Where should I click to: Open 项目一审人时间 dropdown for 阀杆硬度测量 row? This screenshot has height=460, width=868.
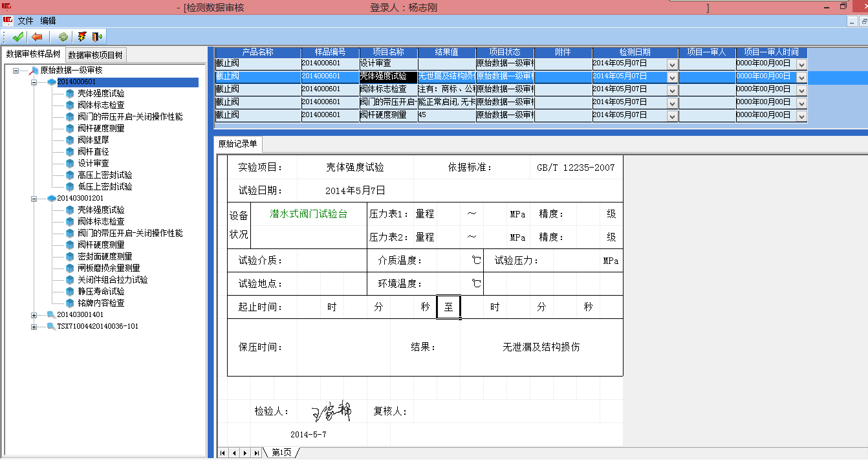[801, 116]
